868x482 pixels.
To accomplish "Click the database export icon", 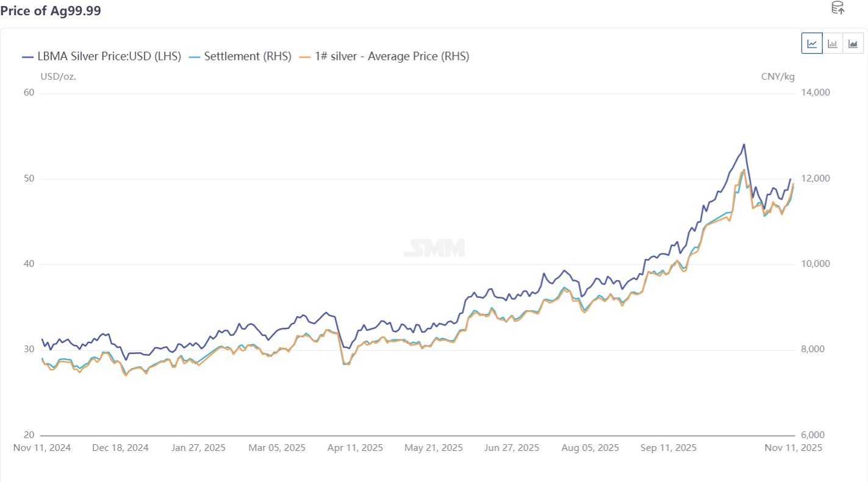I will pos(838,8).
